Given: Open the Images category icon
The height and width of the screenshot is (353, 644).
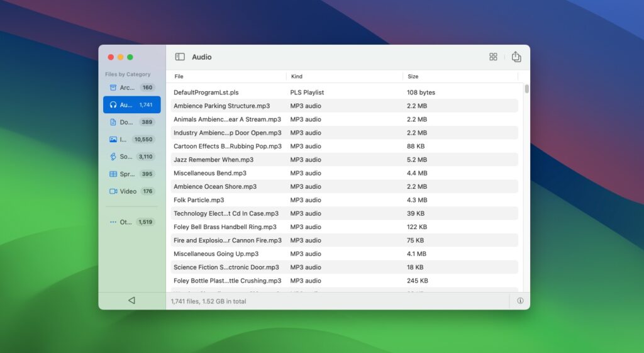Looking at the screenshot, I should (x=113, y=139).
